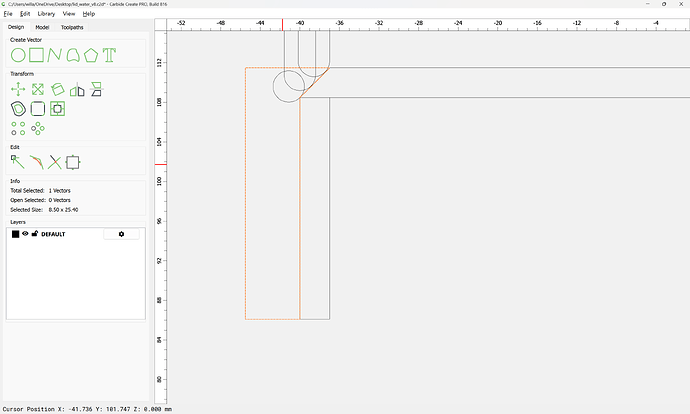Screen dimensions: 690x414
Task: Click the 'Transform' section label
Action: click(22, 73)
